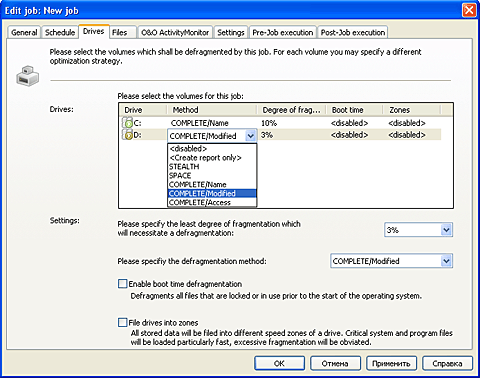
Task: Click the Boot time column header
Action: 354,110
